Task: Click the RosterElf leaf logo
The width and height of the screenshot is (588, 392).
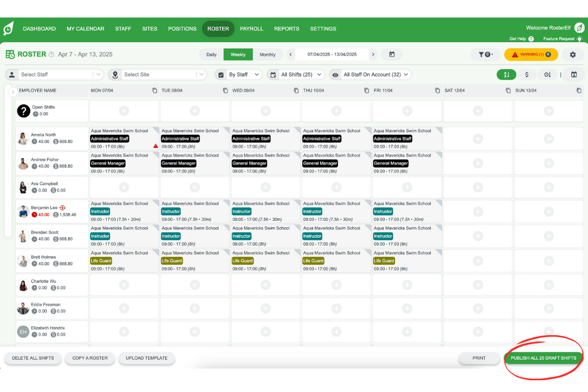Action: pos(9,28)
